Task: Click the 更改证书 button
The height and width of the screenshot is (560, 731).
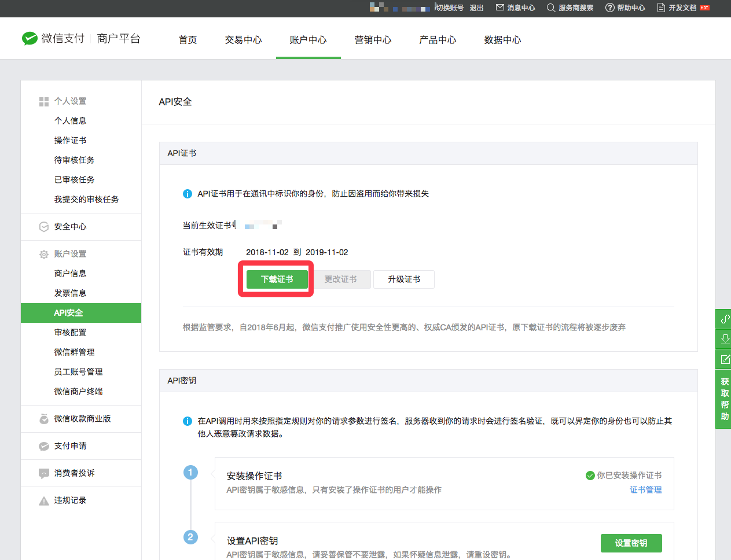Action: (x=341, y=279)
